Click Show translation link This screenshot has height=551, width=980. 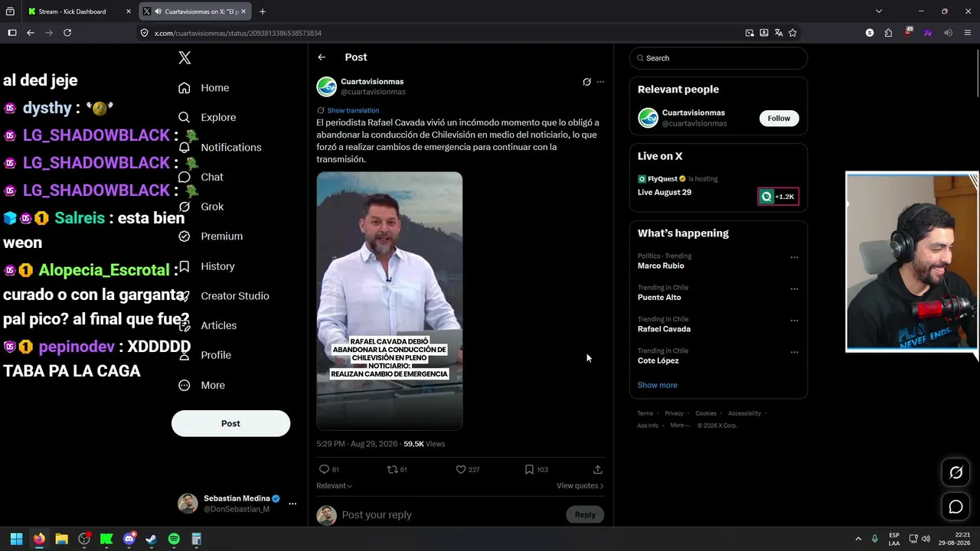tap(353, 110)
